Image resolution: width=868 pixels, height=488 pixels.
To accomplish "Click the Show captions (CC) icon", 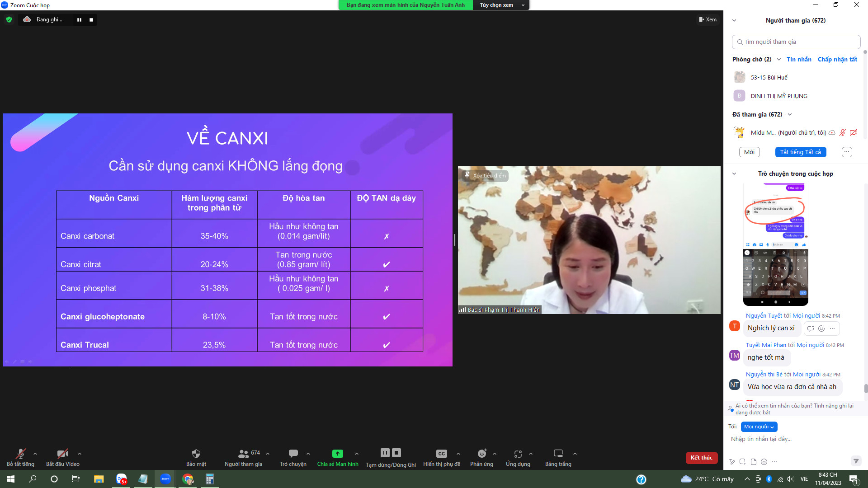I will point(441,454).
